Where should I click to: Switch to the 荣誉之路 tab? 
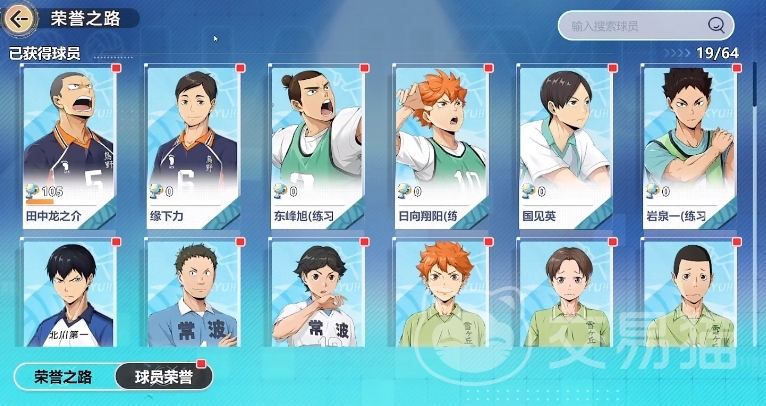[x=63, y=377]
